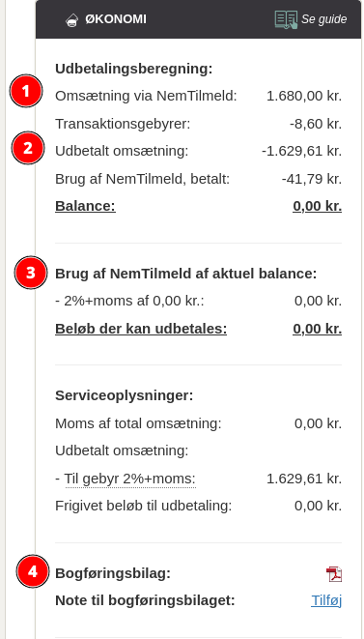Click the Transaktionsgebyrer -8,60 kr. value
The height and width of the screenshot is (639, 364).
(x=316, y=124)
